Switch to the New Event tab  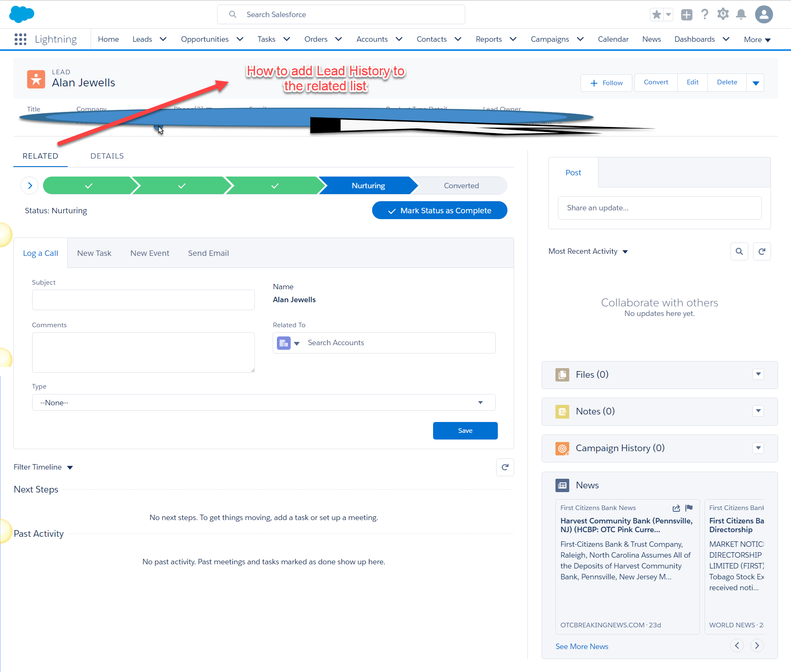[x=150, y=253]
